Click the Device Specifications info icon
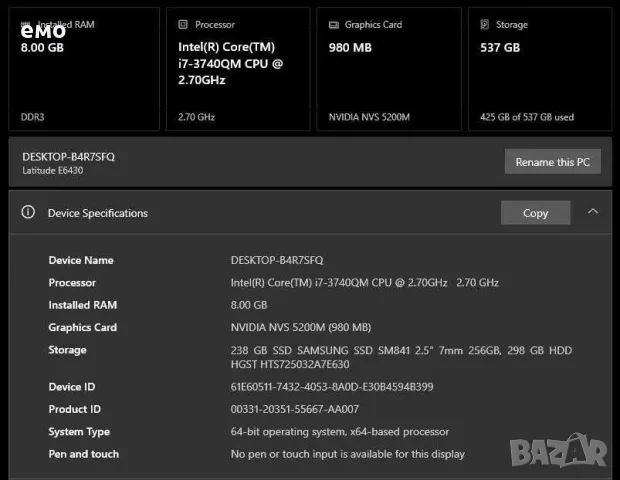Viewport: 620px width, 480px height. coord(28,212)
